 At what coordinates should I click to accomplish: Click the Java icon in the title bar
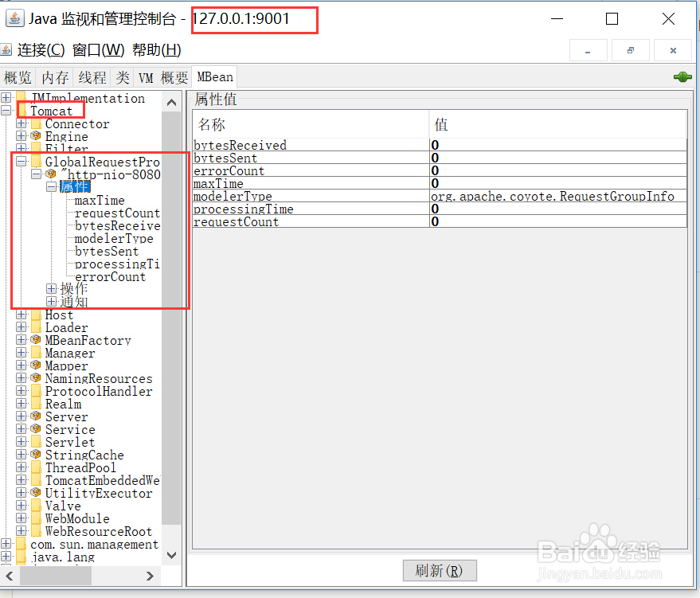pos(14,19)
